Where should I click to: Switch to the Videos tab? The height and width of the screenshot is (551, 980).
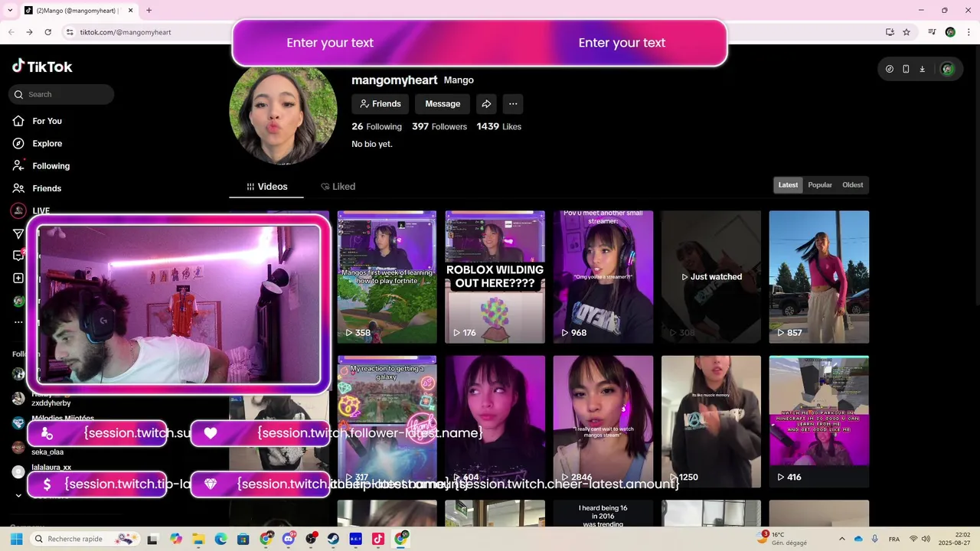(x=266, y=187)
